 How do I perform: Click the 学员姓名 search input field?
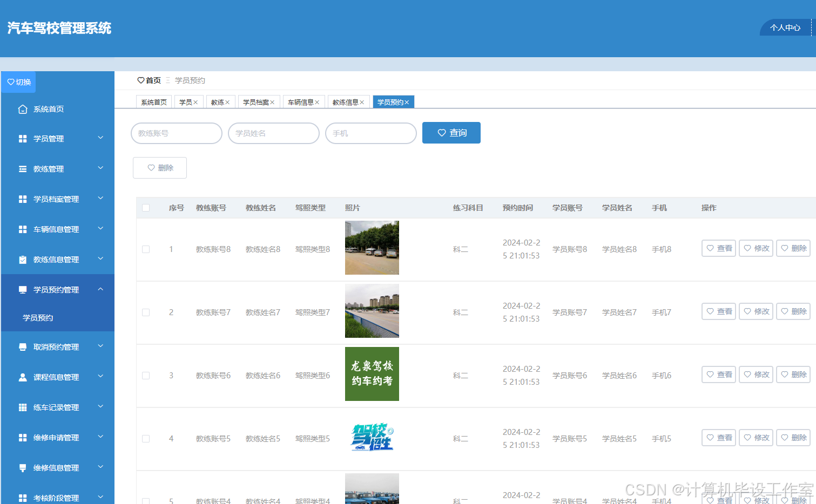click(x=274, y=133)
